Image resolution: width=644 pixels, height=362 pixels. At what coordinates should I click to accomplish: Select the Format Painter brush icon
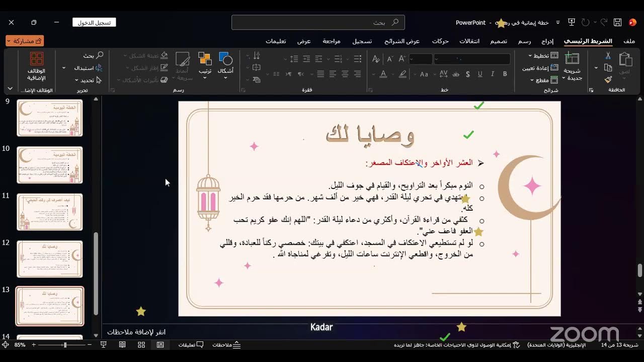pyautogui.click(x=608, y=79)
